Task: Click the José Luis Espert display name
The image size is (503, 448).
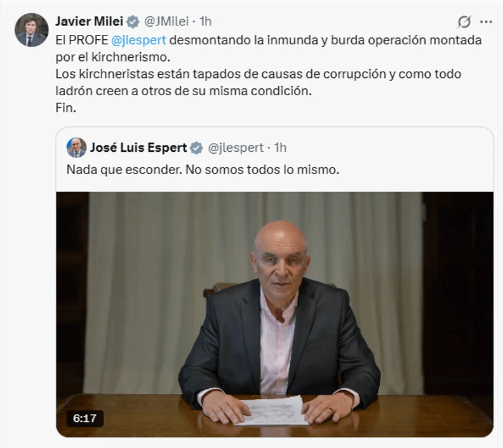Action: point(138,147)
